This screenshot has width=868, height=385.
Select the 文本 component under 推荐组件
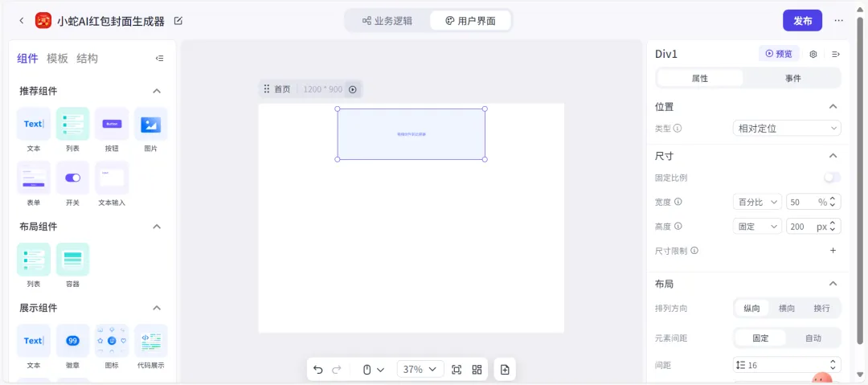33,124
